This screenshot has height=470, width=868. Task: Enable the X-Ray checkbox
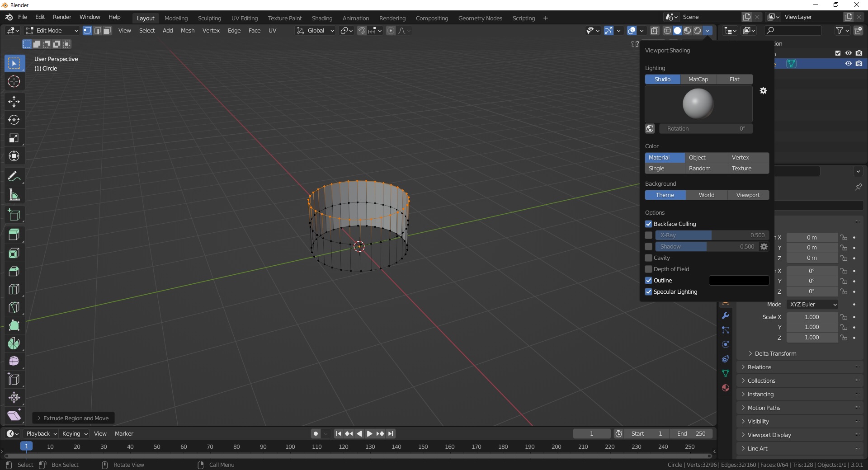pyautogui.click(x=649, y=235)
